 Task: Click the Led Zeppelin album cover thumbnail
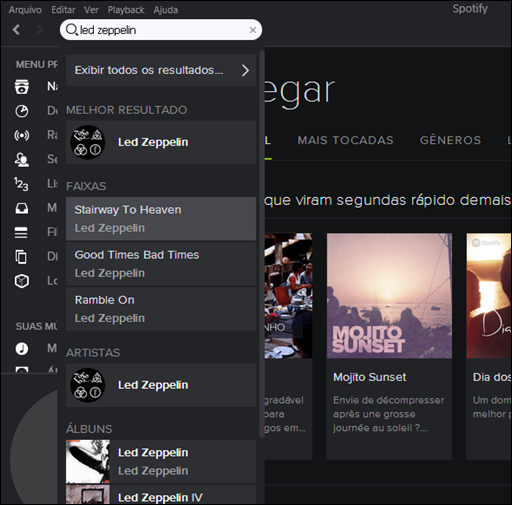[88, 461]
